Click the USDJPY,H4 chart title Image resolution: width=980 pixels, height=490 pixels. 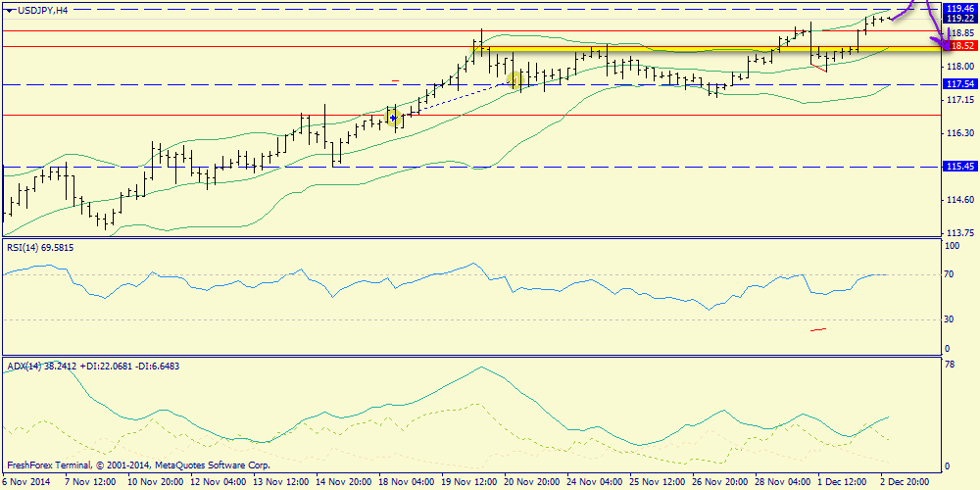pyautogui.click(x=43, y=9)
